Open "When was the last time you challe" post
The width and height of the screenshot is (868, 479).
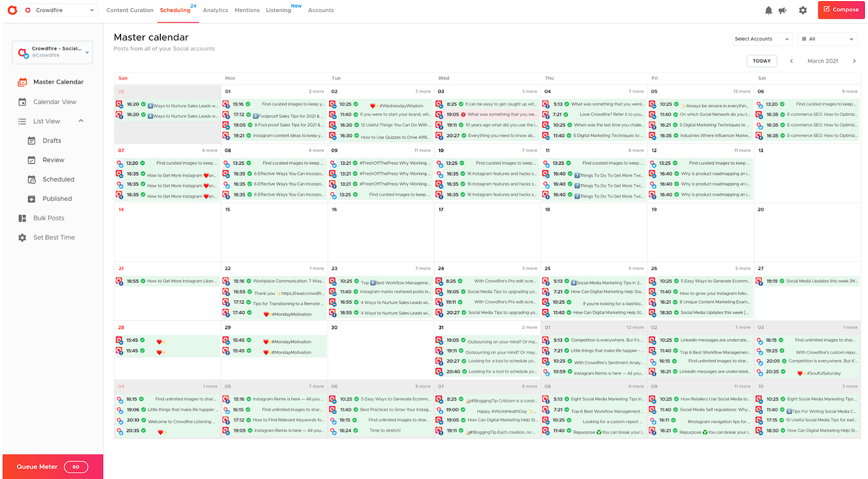coord(593,125)
